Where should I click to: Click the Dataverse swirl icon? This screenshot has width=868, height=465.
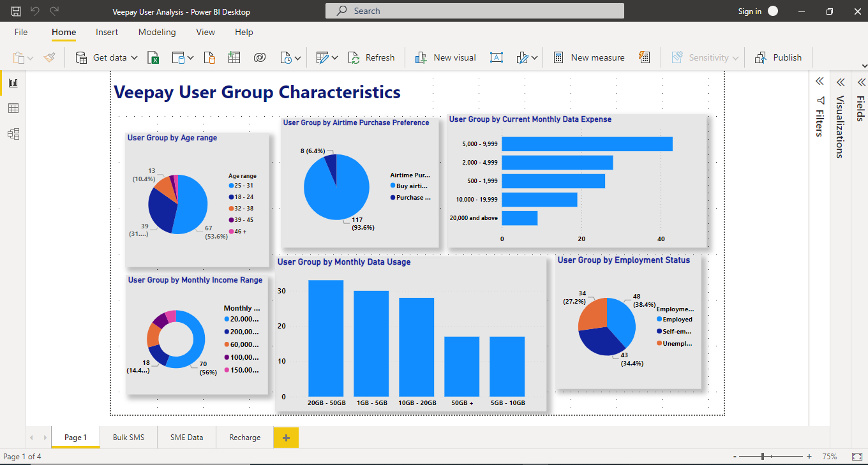pyautogui.click(x=259, y=57)
